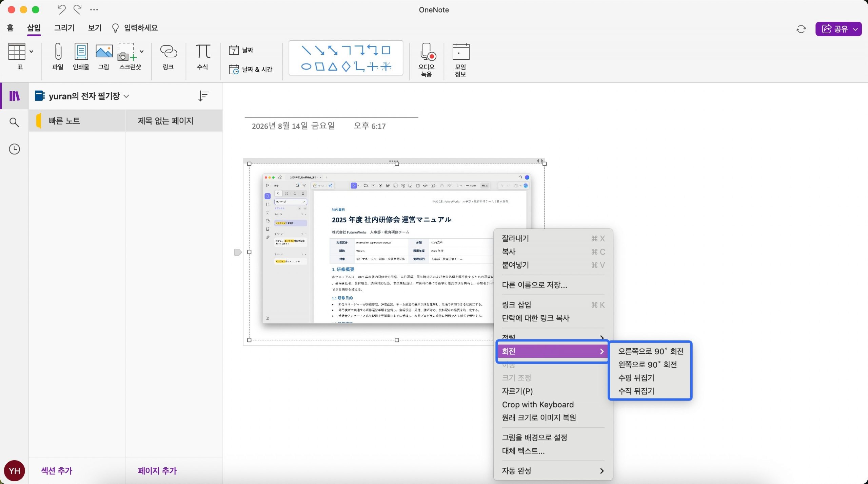Screen dimensions: 868x484
Task: Open search from the sidebar magnifier
Action: 14,122
